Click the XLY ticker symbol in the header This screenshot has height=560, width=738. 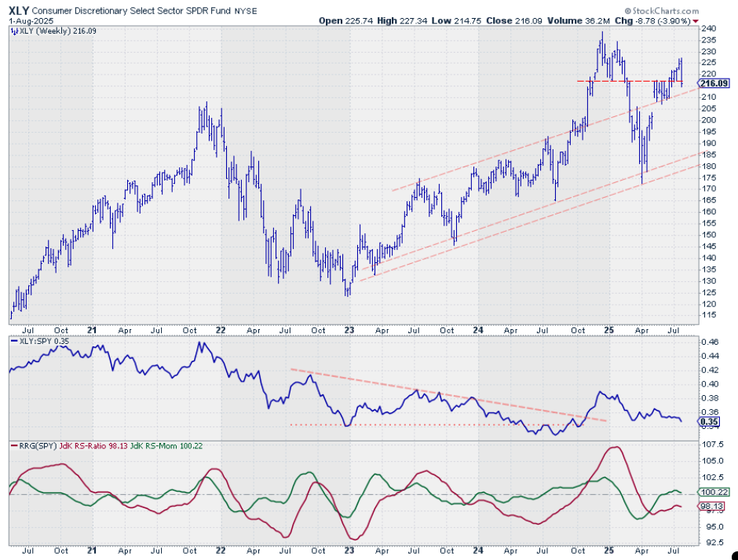[19, 9]
